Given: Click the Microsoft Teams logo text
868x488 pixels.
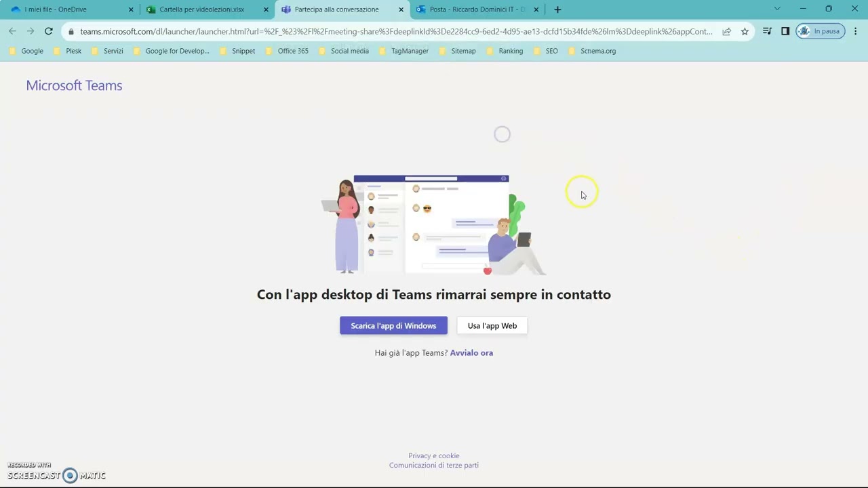Looking at the screenshot, I should click(x=74, y=85).
